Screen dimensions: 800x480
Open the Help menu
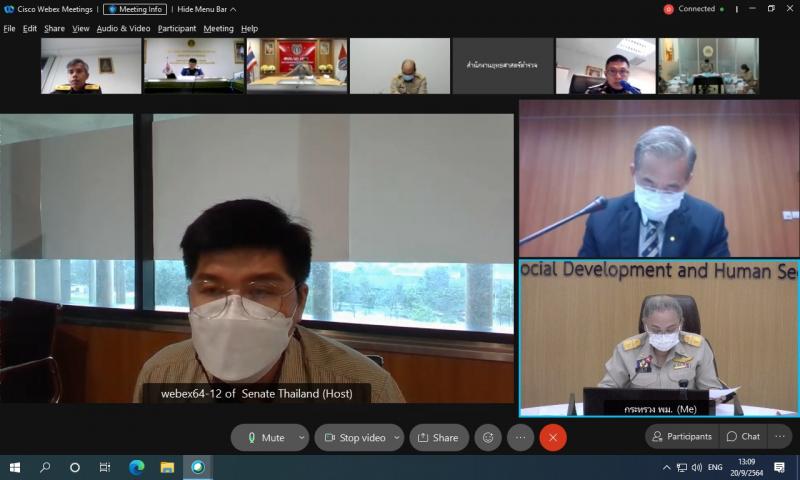click(x=249, y=29)
